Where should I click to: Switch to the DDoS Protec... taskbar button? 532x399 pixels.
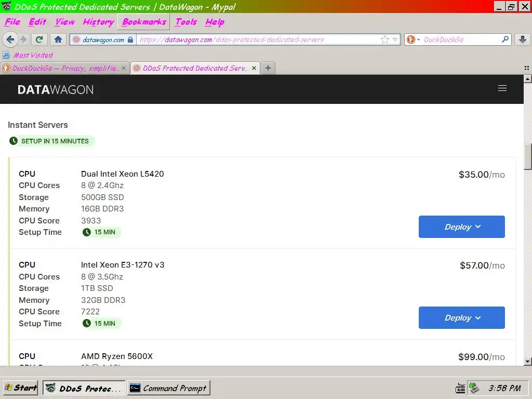(x=84, y=388)
